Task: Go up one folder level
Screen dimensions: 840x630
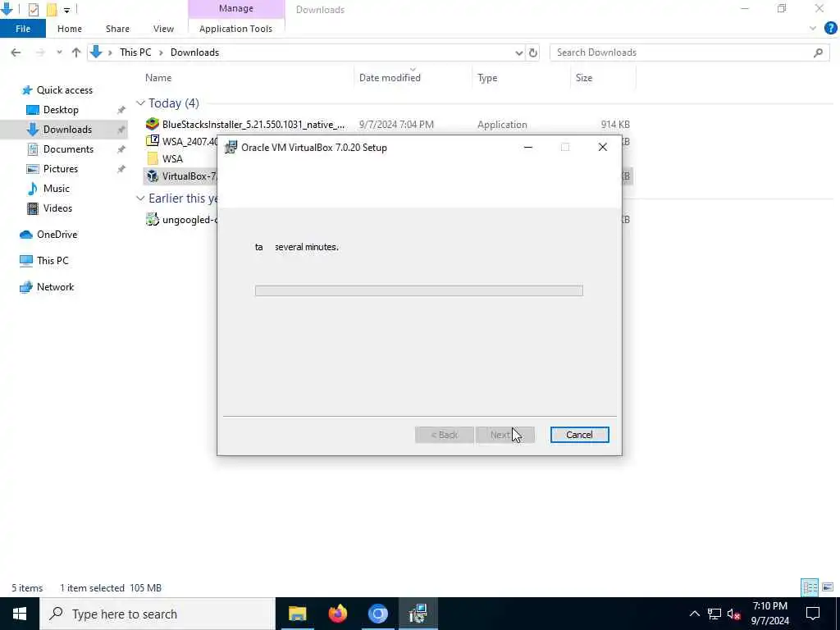Action: point(76,52)
